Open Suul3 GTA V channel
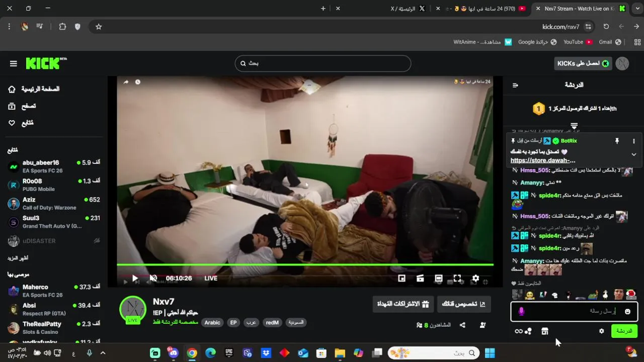 tap(53, 222)
